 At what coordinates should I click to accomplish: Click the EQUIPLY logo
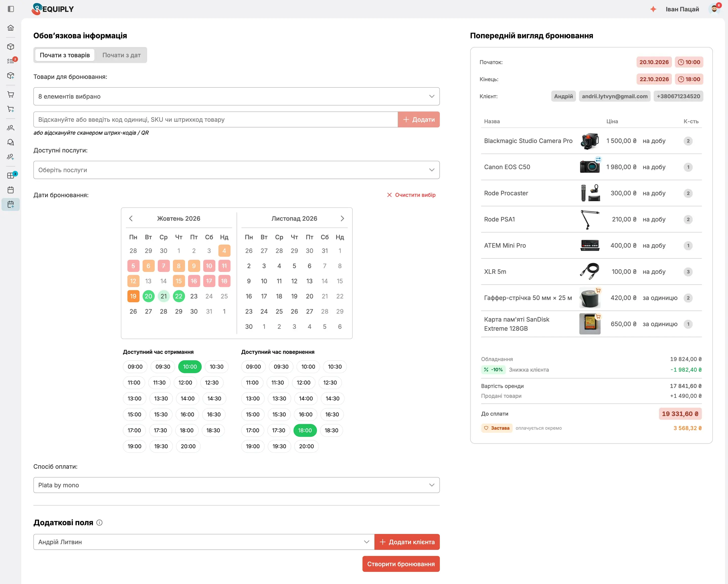pos(53,9)
